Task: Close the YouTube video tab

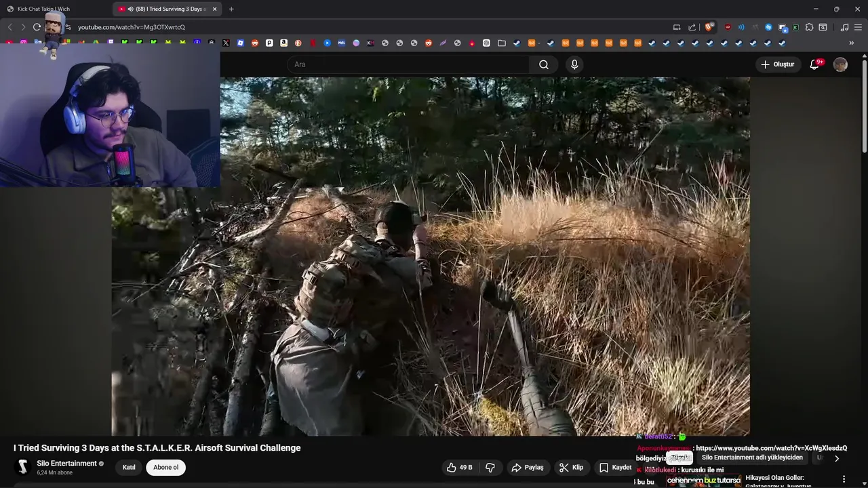Action: pos(215,9)
